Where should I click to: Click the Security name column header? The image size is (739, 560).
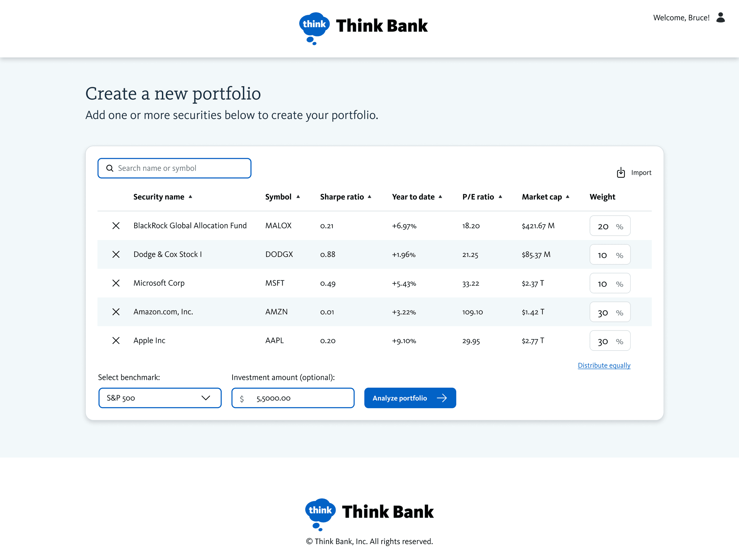coord(159,197)
